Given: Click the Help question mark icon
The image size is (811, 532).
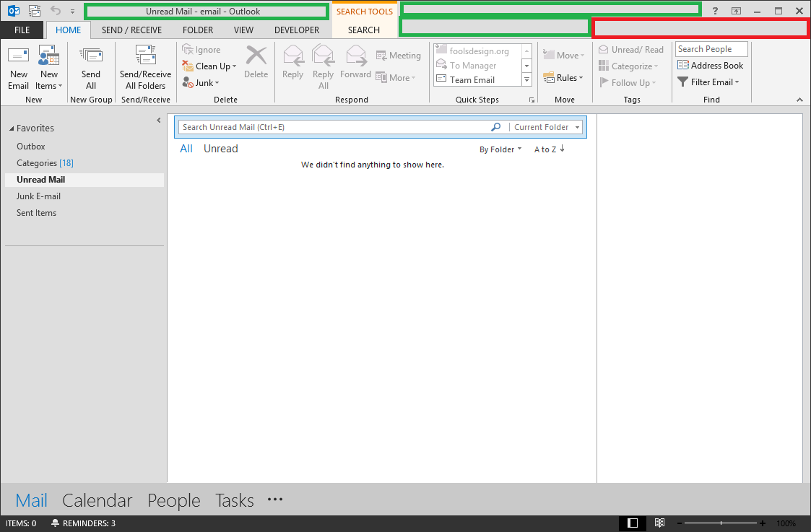Looking at the screenshot, I should 714,11.
